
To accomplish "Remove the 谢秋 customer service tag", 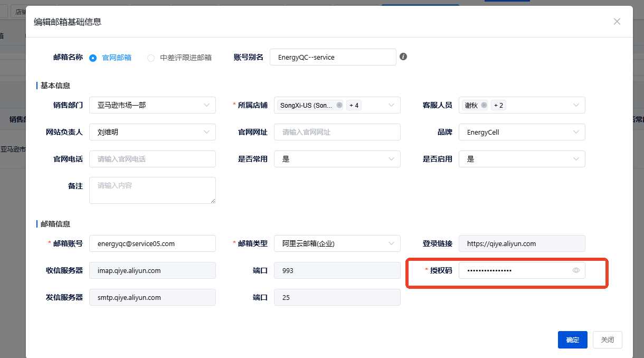I will [484, 105].
